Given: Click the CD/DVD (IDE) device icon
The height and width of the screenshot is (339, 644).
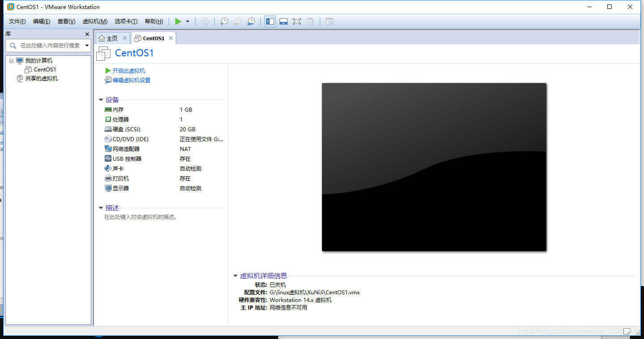Looking at the screenshot, I should (108, 139).
